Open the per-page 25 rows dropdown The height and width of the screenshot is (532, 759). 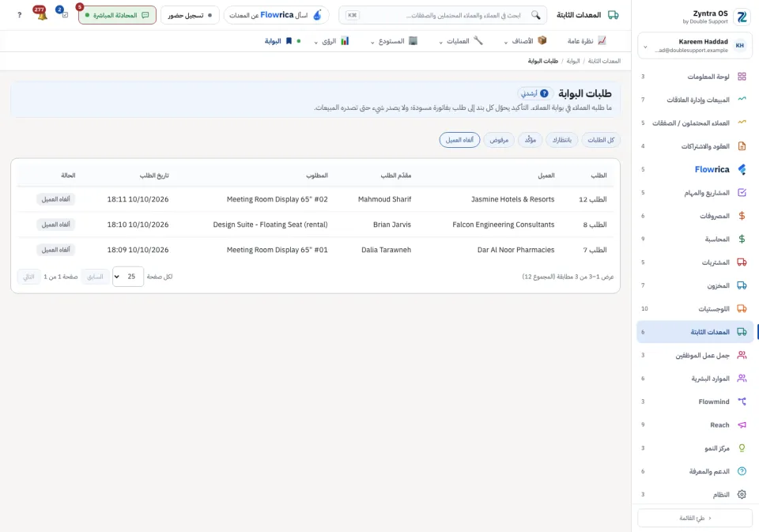pyautogui.click(x=128, y=277)
